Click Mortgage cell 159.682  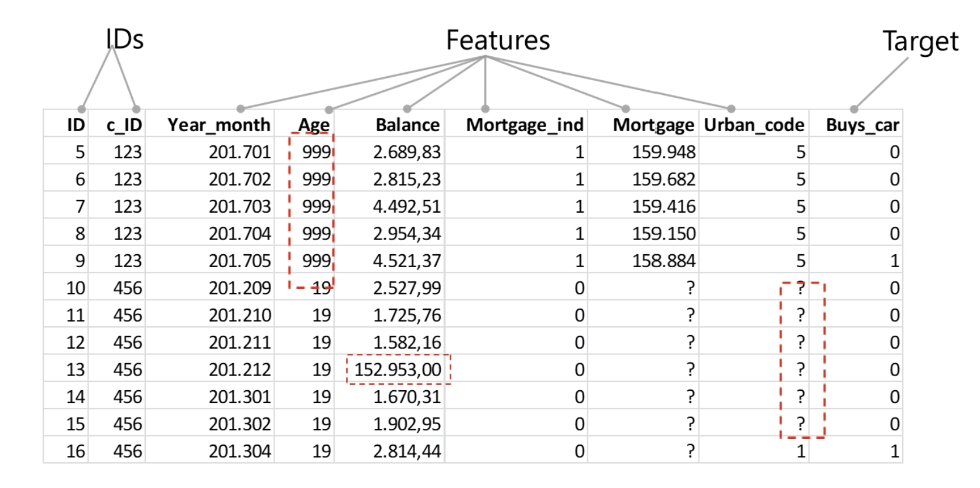664,179
